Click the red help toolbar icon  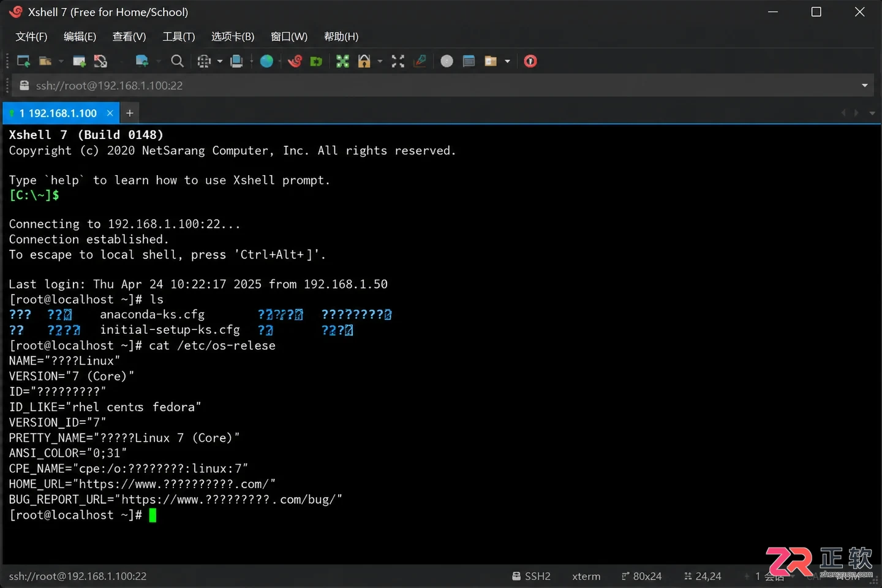pos(530,61)
